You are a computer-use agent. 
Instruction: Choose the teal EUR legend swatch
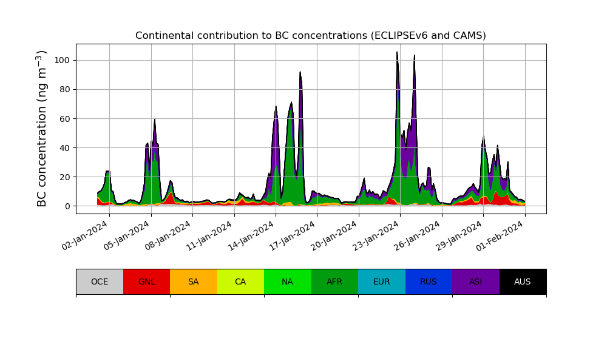[x=381, y=281]
